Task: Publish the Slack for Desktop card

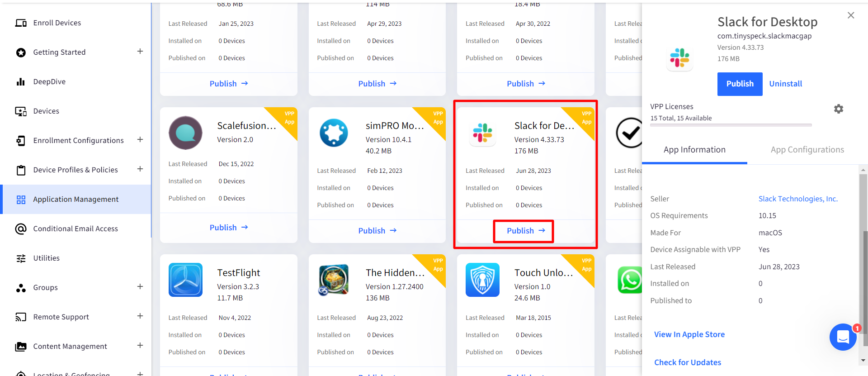Action: [x=526, y=231]
